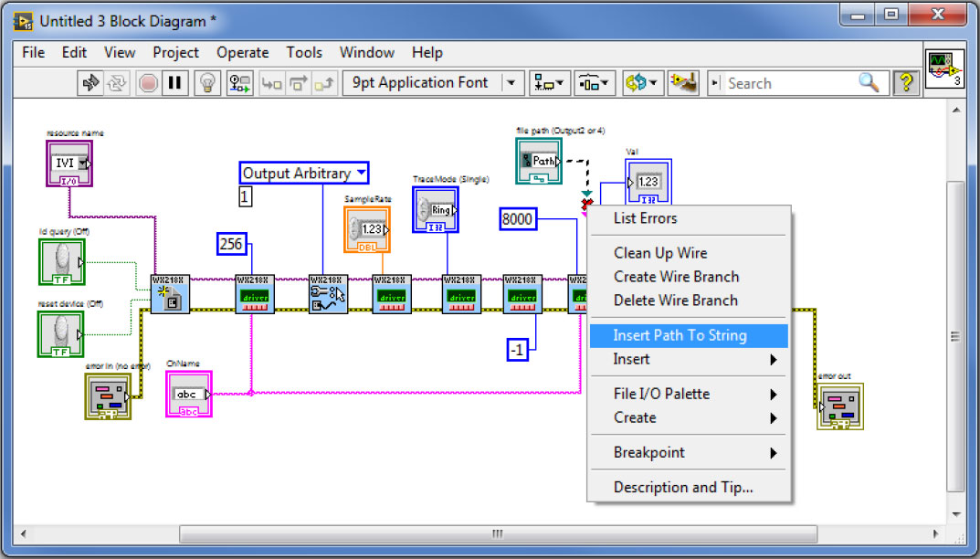Open the Distribute Objects dropdown

coord(595,83)
